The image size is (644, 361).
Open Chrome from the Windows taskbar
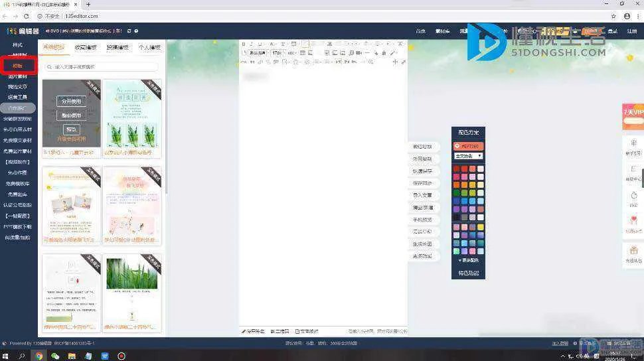39,356
